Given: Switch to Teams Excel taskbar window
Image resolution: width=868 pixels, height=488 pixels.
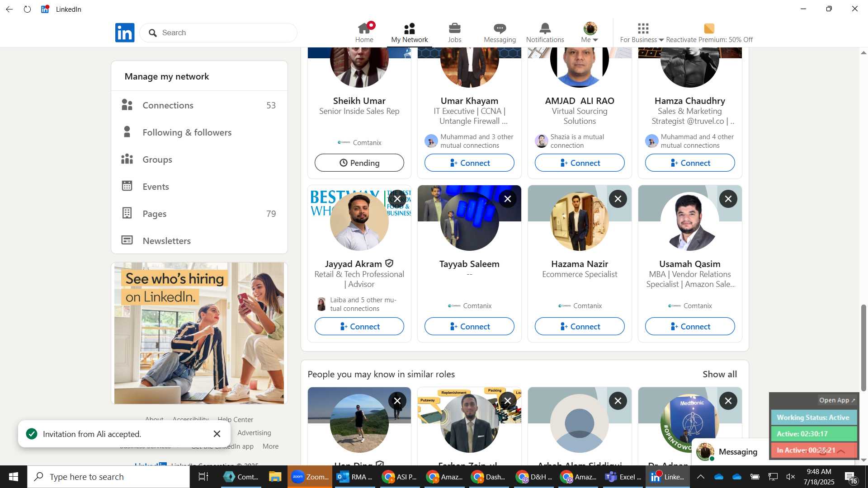Looking at the screenshot, I should click(623, 477).
